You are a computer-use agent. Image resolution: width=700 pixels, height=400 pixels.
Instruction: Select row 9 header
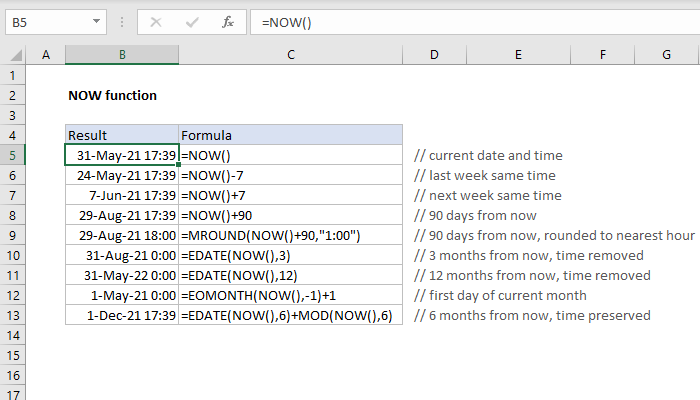[12, 235]
